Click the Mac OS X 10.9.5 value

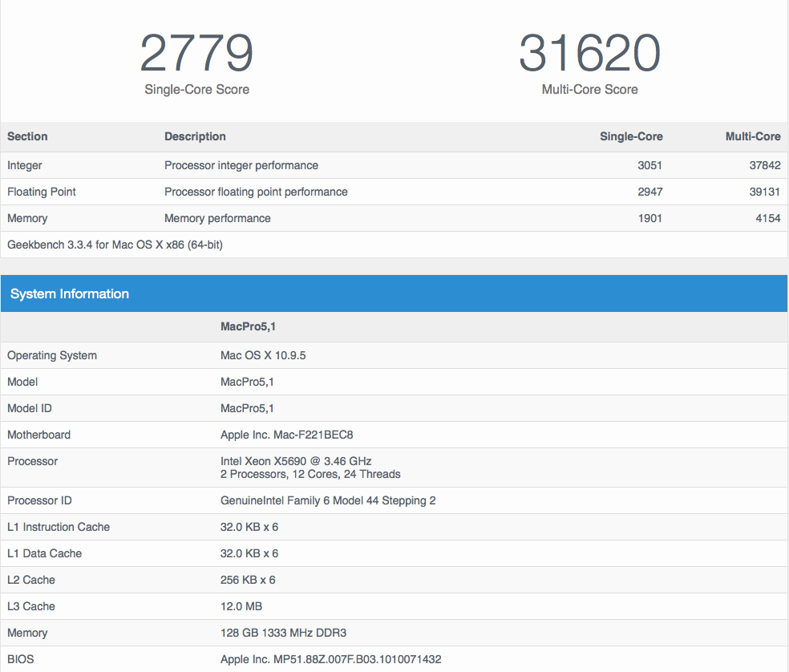(263, 355)
